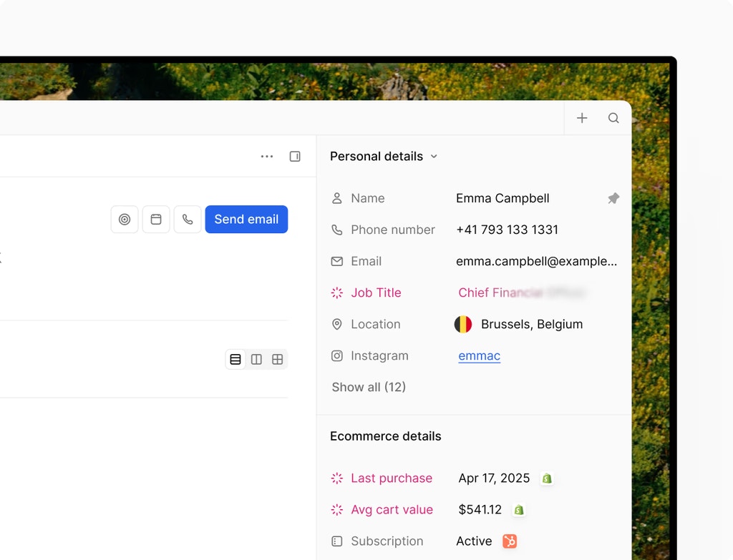Open search with the magnifier icon
The image size is (733, 560).
613,117
